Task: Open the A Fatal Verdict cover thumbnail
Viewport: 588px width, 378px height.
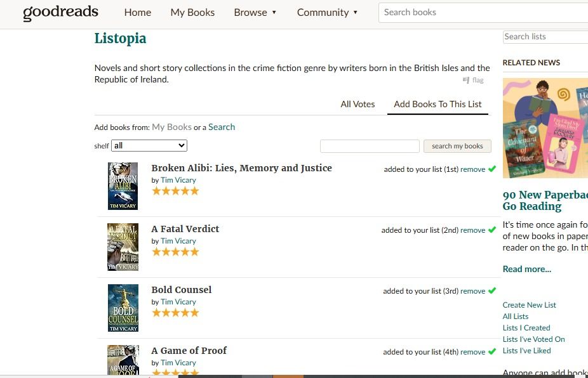Action: pos(123,247)
